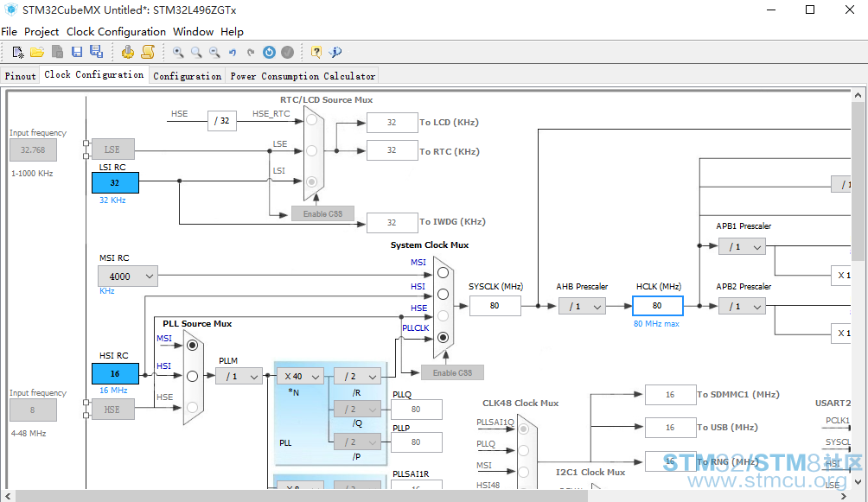This screenshot has height=502, width=868.
Task: Click the vertical scrollbar down arrow
Action: point(858,481)
